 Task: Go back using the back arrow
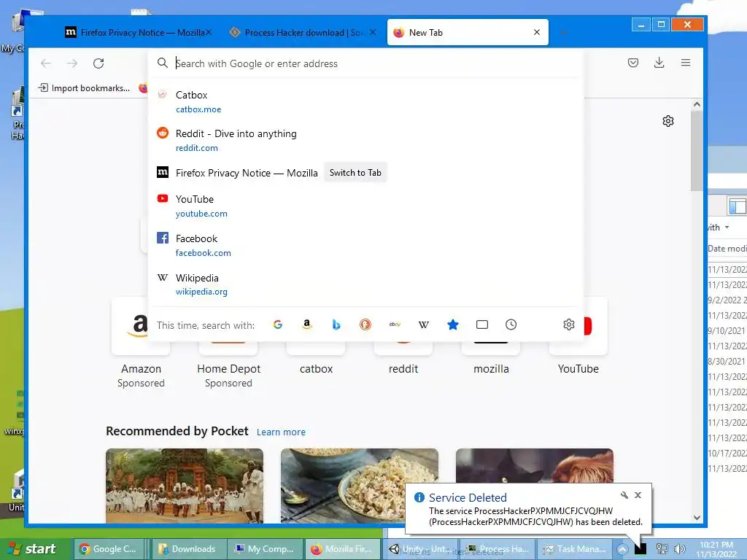[x=46, y=63]
